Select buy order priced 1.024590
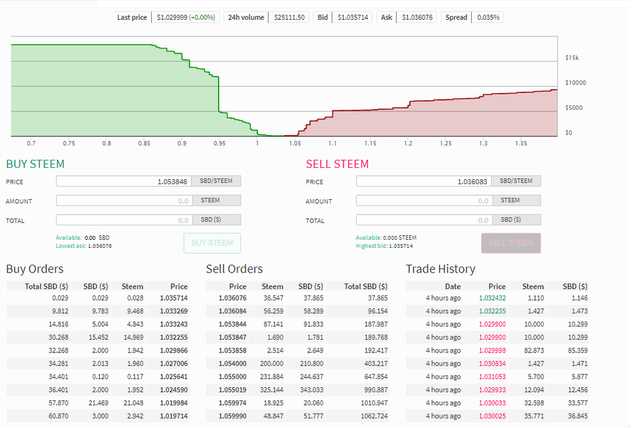Image resolution: width=640 pixels, height=428 pixels. (x=98, y=390)
